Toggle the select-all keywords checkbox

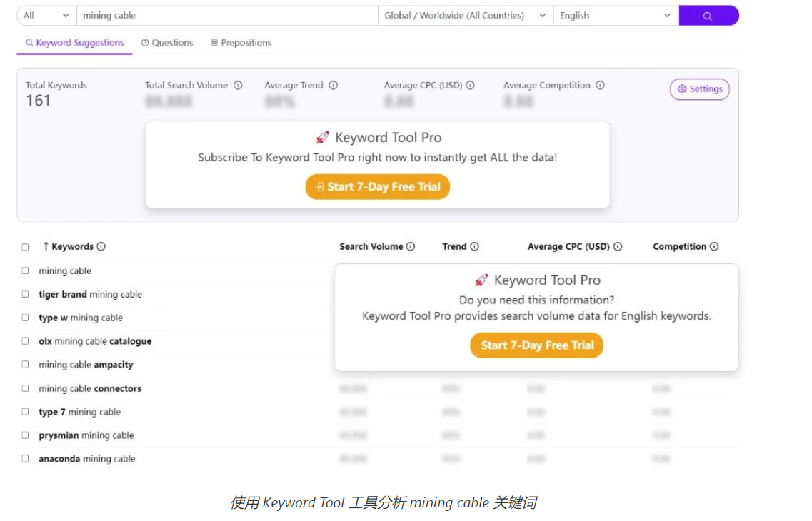[x=25, y=248]
